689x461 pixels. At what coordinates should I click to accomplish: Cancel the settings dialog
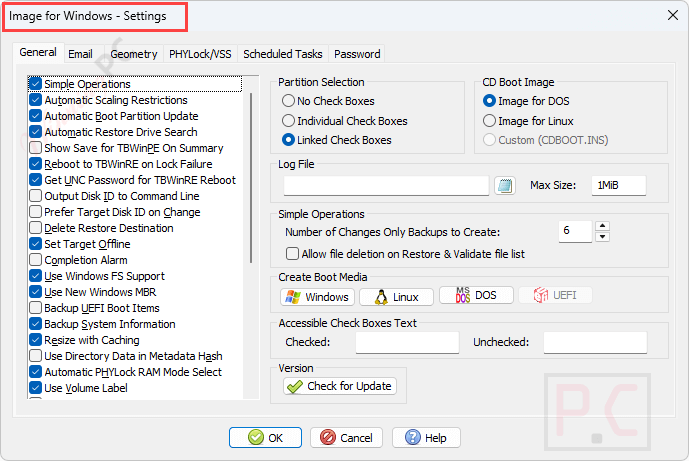pos(346,438)
